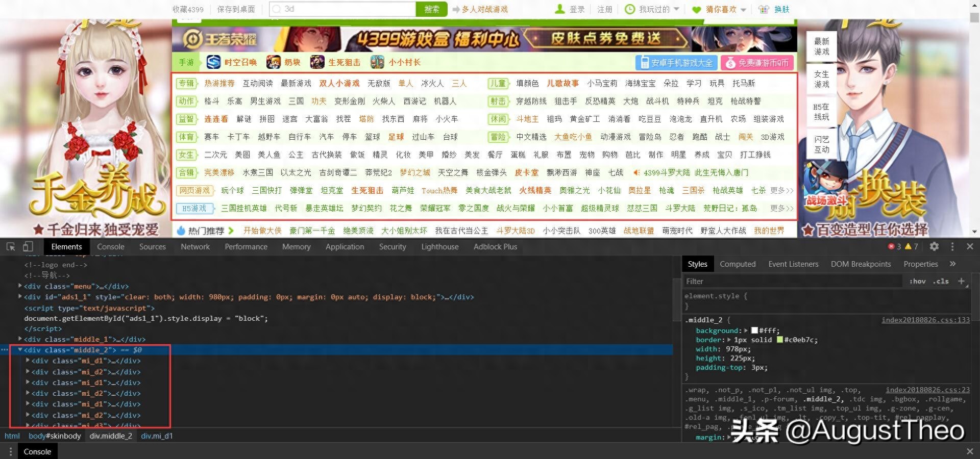
Task: Click the yellow warnings count icon
Action: click(x=908, y=246)
